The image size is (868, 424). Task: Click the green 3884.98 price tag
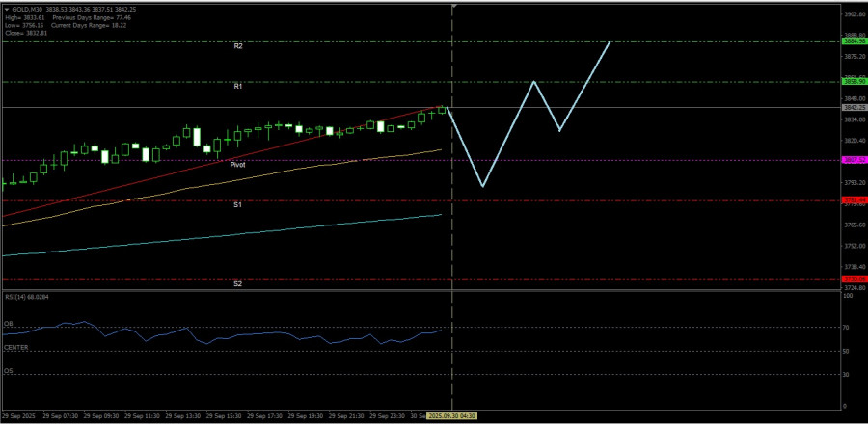(x=853, y=42)
